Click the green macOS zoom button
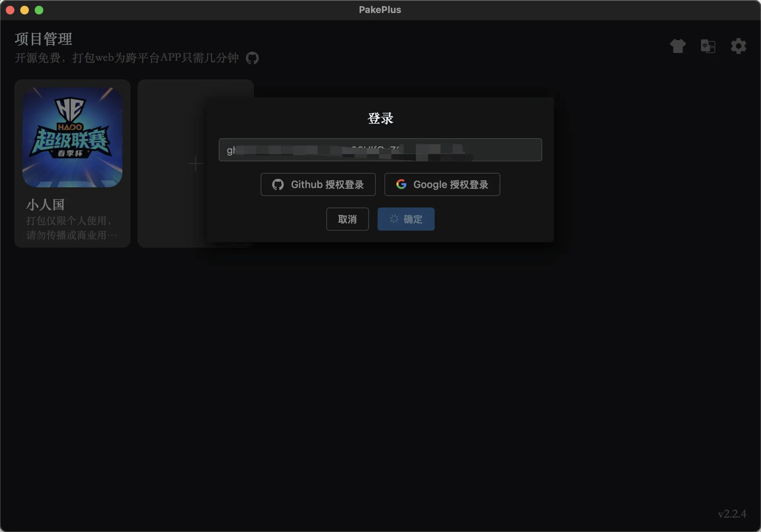 tap(39, 10)
